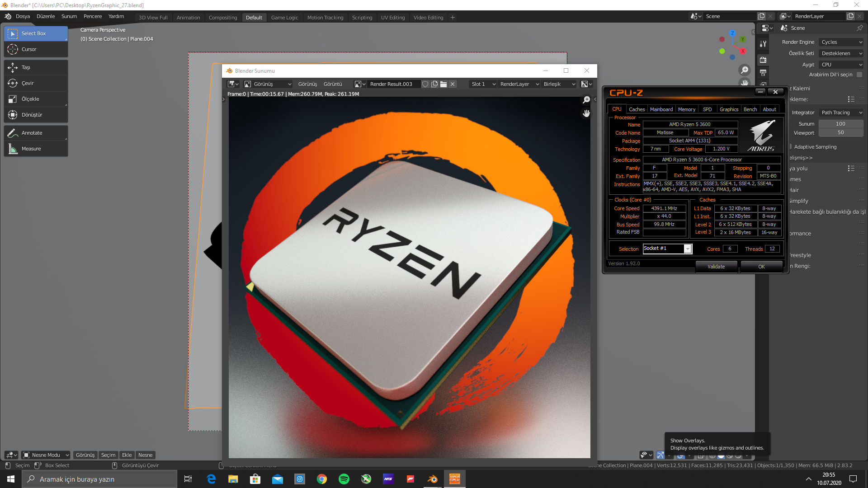Click fake user shield icon for Render Result
Image resolution: width=868 pixels, height=488 pixels.
click(x=425, y=84)
